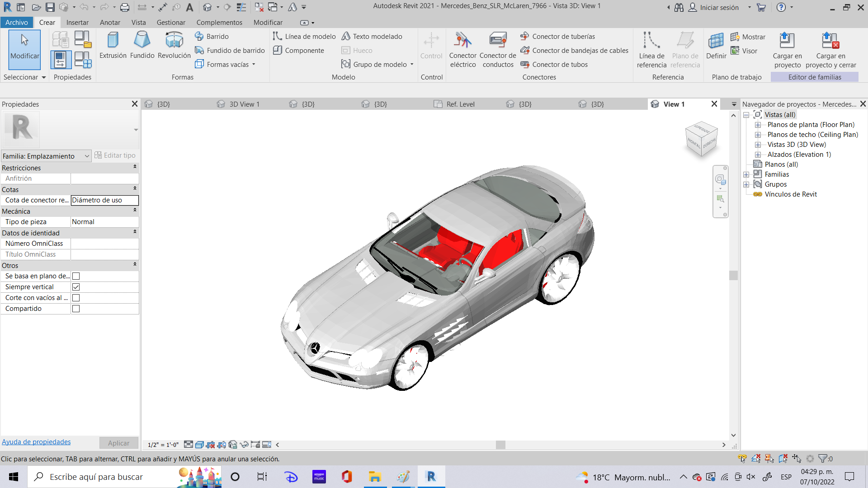
Task: Click Definir plano de trabajo
Action: point(716,46)
